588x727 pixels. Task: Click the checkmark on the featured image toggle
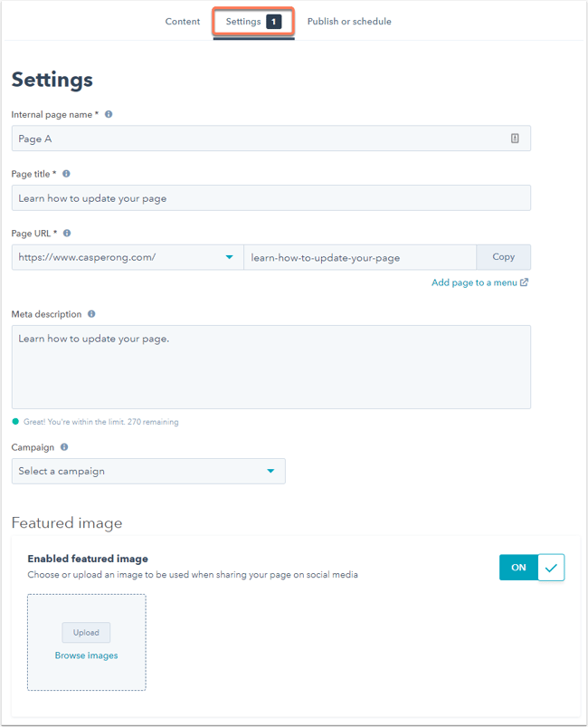pos(551,568)
